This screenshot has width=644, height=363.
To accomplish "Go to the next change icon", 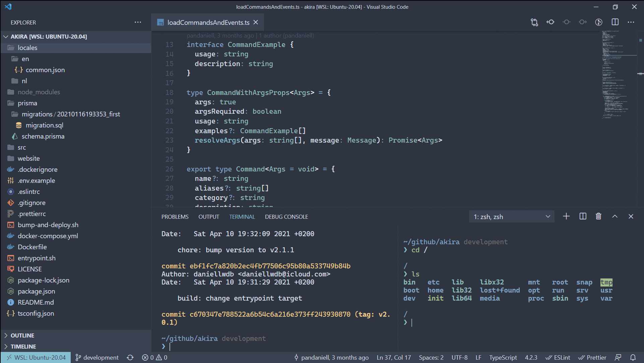I will (583, 22).
